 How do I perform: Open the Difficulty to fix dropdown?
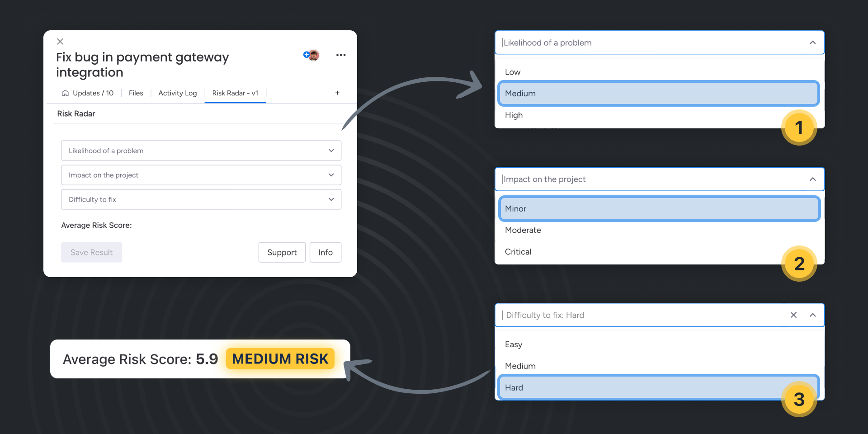point(201,199)
